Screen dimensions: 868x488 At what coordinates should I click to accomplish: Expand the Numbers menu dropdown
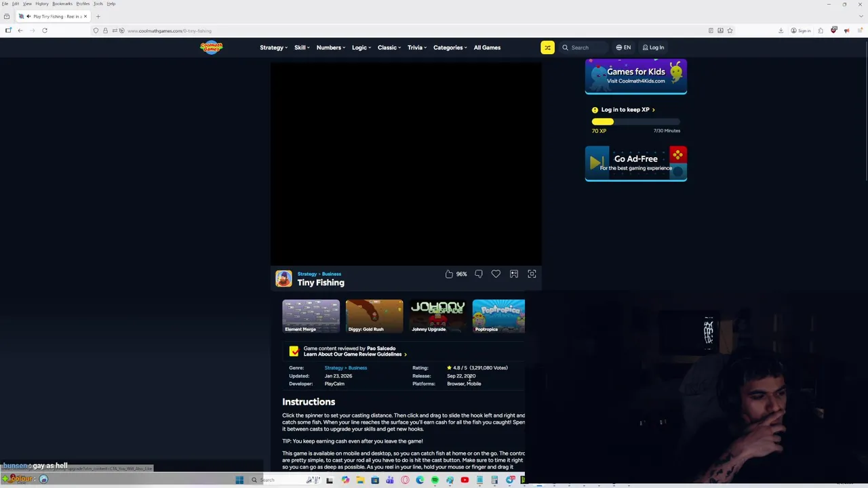click(331, 47)
